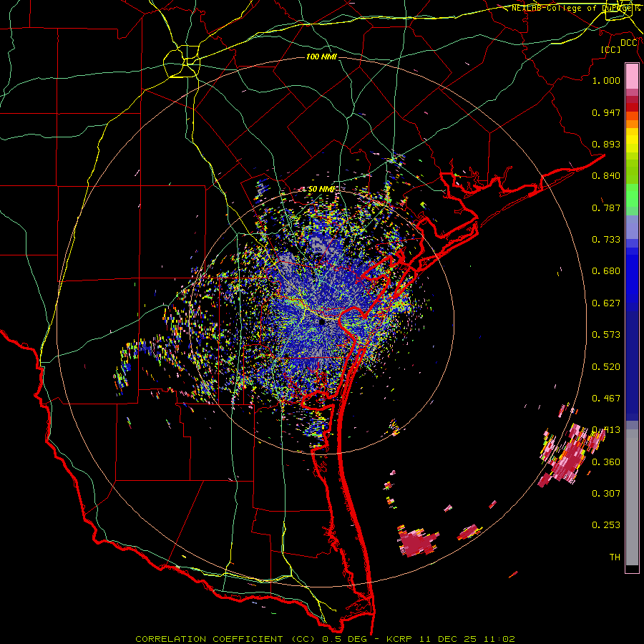Click the 0.787 legend value
This screenshot has width=644, height=644.
click(x=606, y=208)
